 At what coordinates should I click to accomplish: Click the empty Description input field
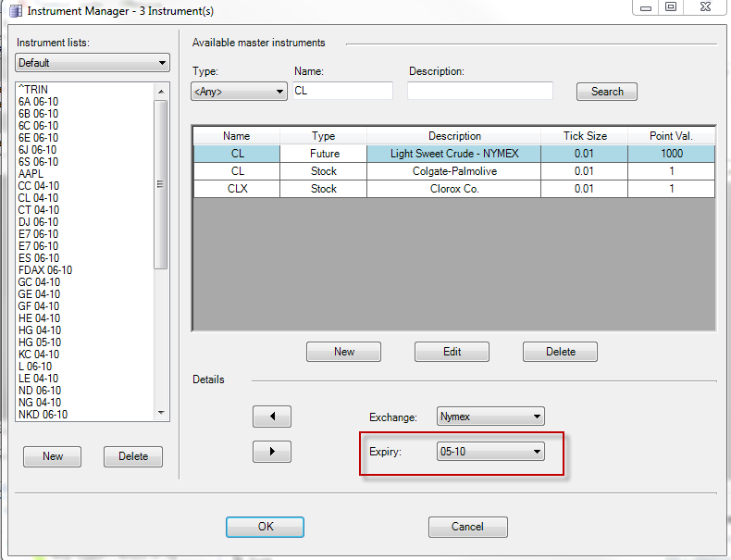point(480,91)
